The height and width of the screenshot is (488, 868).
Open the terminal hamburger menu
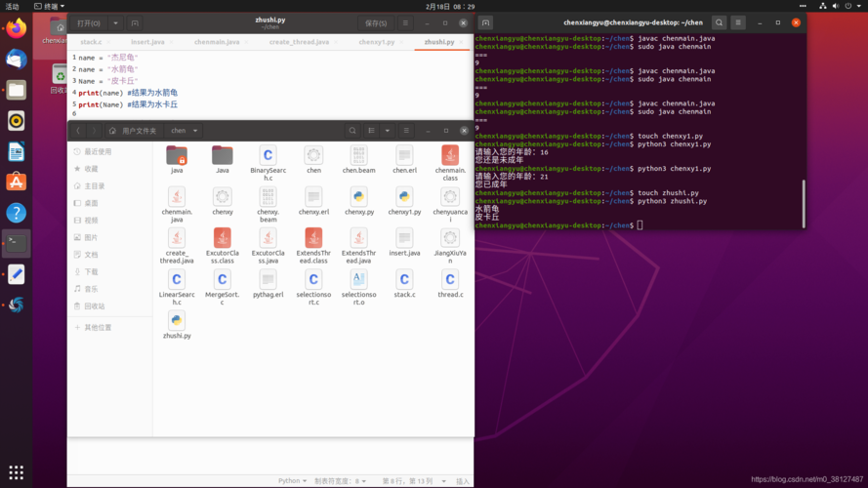[x=738, y=22]
